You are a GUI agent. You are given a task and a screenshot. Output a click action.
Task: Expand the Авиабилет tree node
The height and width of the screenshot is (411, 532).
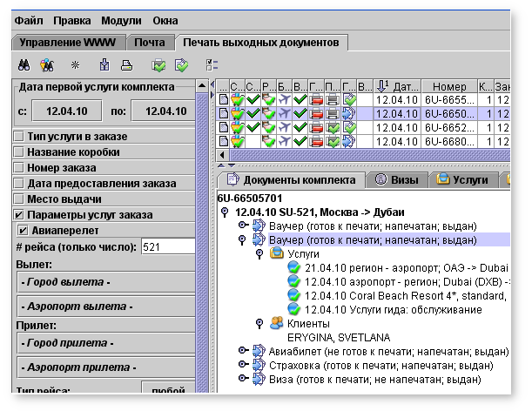point(244,351)
